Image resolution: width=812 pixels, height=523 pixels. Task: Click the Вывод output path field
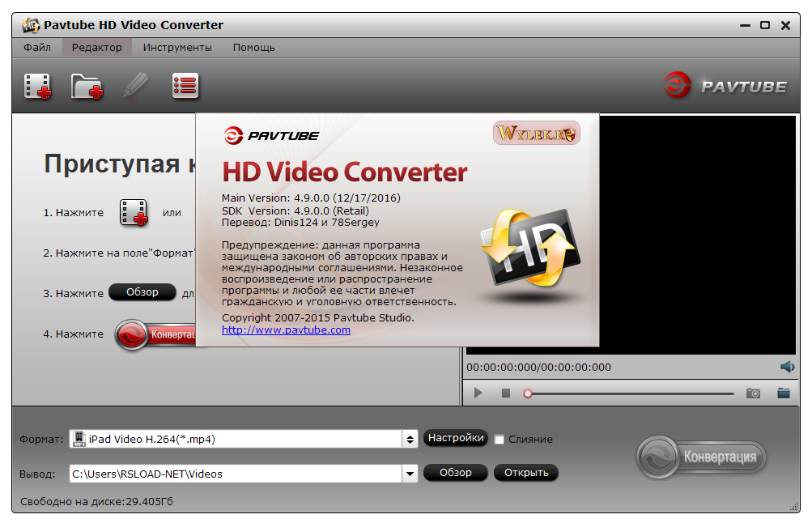click(236, 474)
